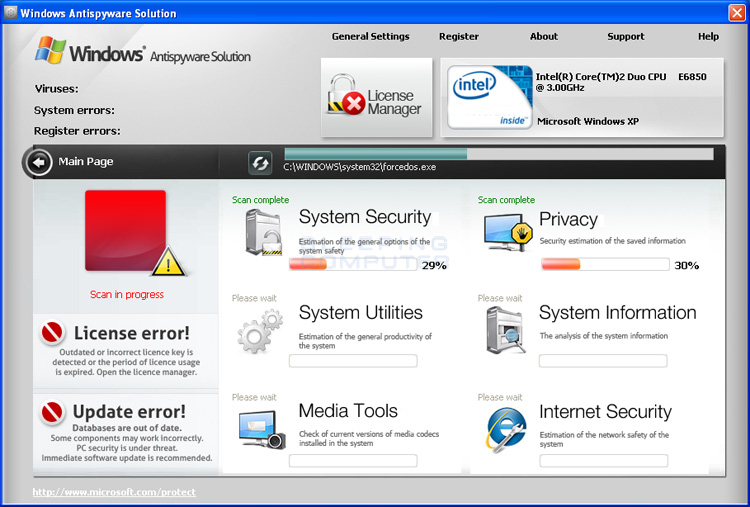Click Scan complete above System Security
Viewport: 750px width, 507px height.
pos(261,200)
